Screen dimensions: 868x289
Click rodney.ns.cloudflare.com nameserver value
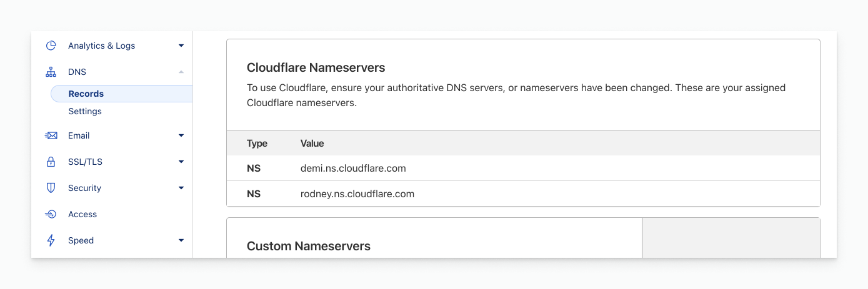357,194
